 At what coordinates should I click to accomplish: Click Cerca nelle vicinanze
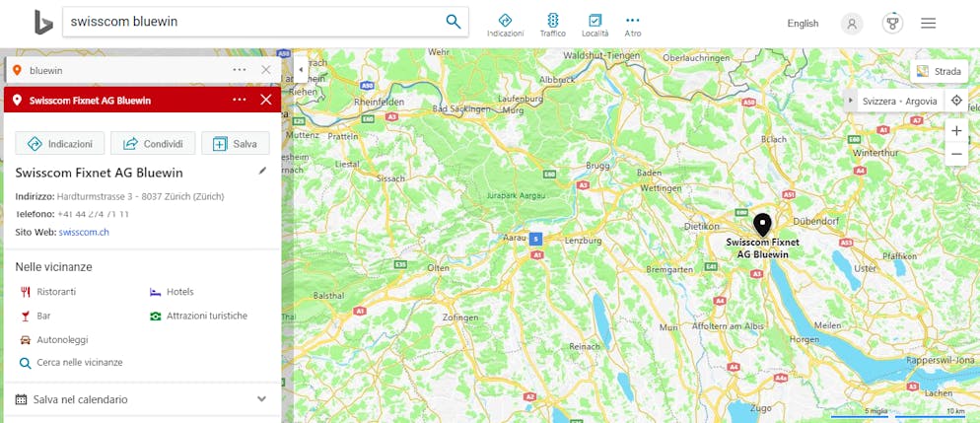71,363
